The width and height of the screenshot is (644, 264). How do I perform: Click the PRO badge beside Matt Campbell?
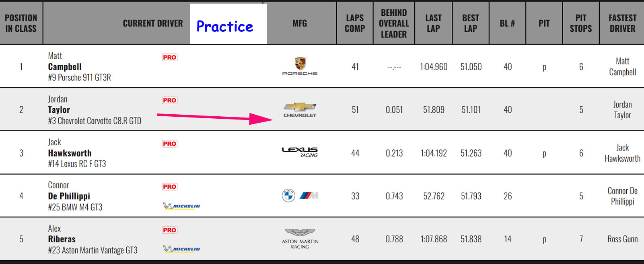pos(170,58)
